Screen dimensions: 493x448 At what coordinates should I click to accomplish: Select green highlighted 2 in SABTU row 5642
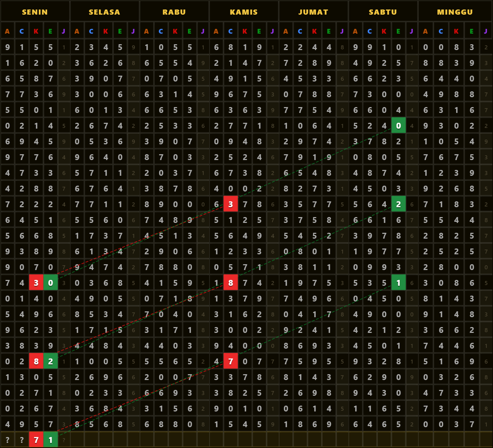[398, 204]
